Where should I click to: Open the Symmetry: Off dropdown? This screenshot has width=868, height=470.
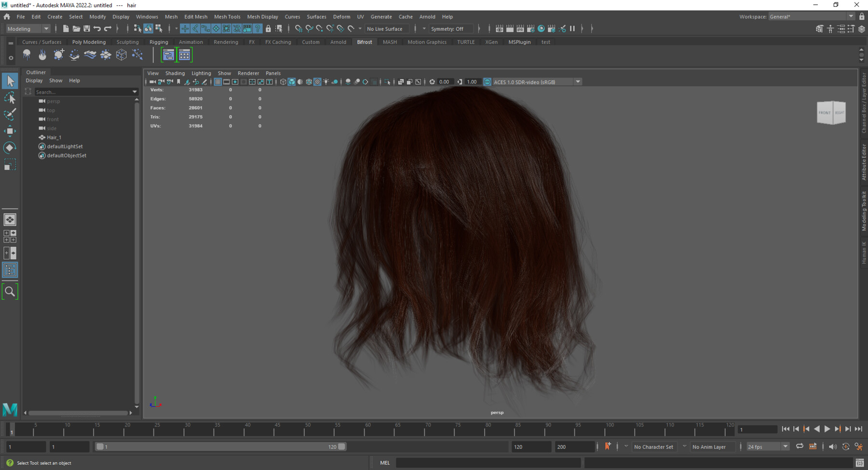pos(450,29)
